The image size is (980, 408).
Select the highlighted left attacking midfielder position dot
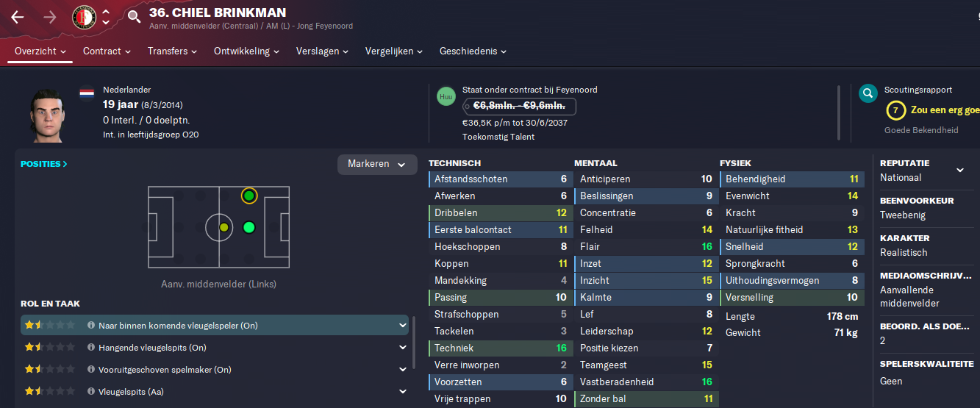[x=249, y=196]
